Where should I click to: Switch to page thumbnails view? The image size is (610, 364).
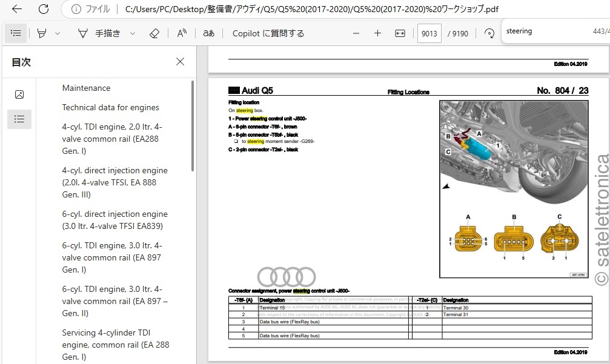tap(19, 94)
